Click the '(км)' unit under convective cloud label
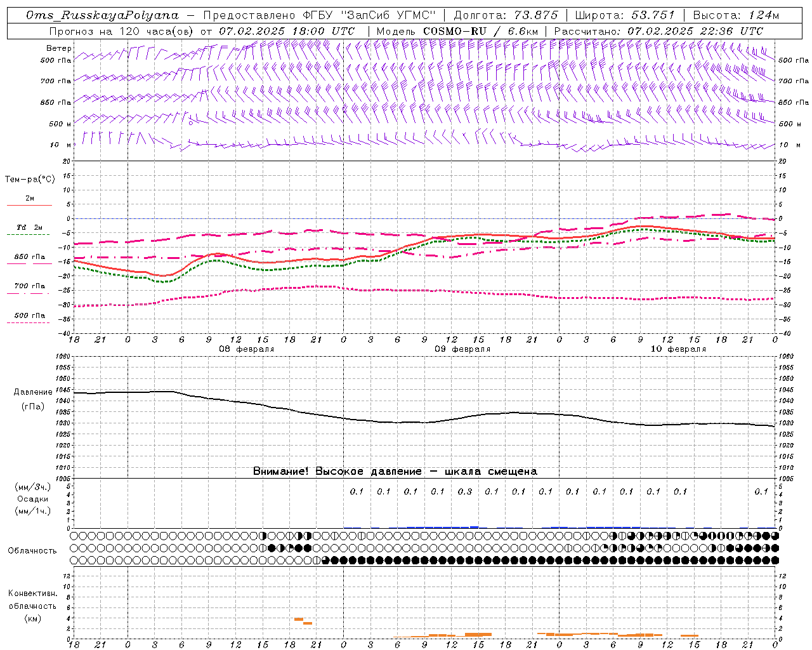The height and width of the screenshot is (650, 812). pos(33,618)
